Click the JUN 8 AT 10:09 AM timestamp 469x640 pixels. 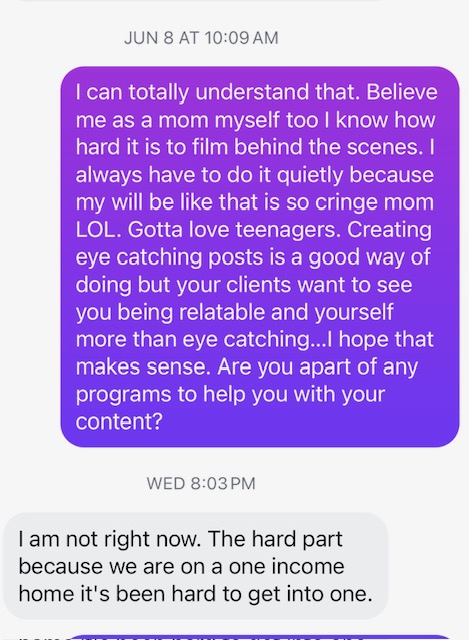[201, 38]
